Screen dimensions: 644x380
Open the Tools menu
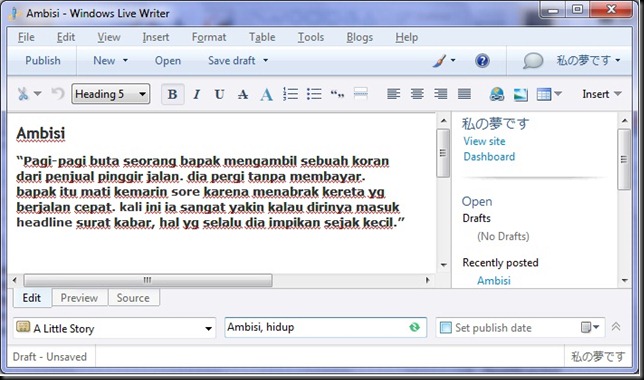click(x=310, y=37)
